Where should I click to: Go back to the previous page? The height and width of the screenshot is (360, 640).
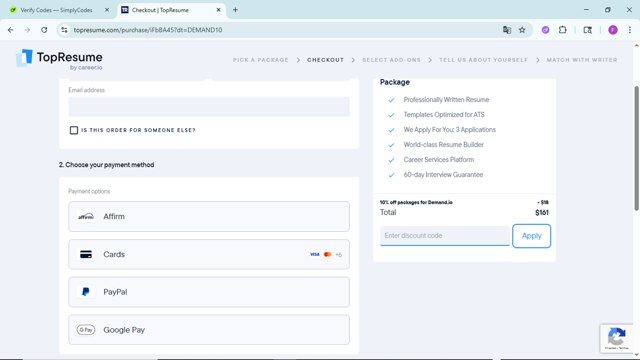pos(11,30)
